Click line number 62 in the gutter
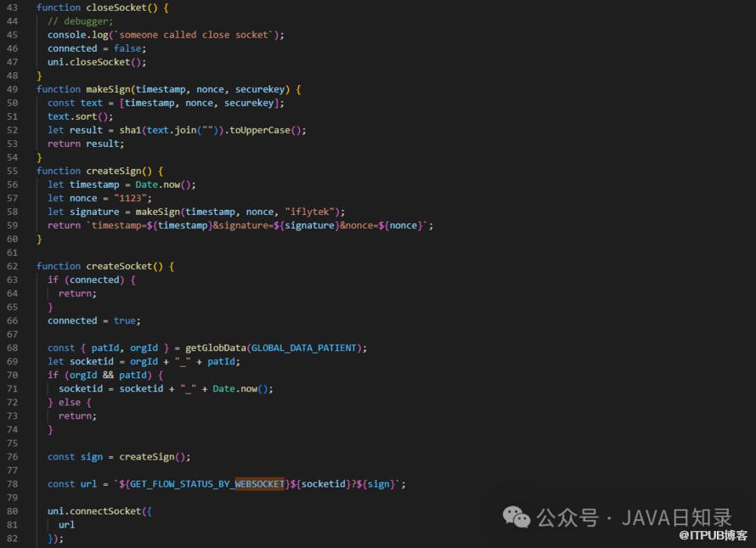This screenshot has width=756, height=548. (12, 266)
